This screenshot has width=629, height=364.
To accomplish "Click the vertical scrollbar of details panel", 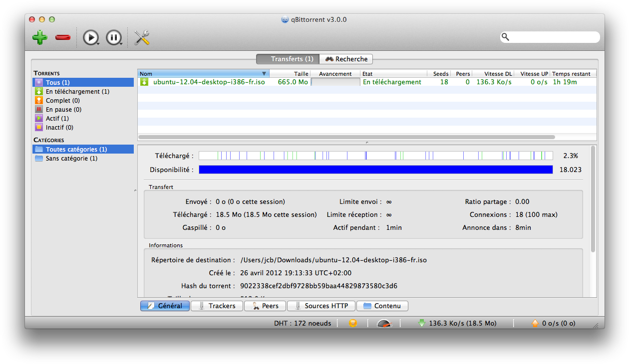I will [x=593, y=198].
